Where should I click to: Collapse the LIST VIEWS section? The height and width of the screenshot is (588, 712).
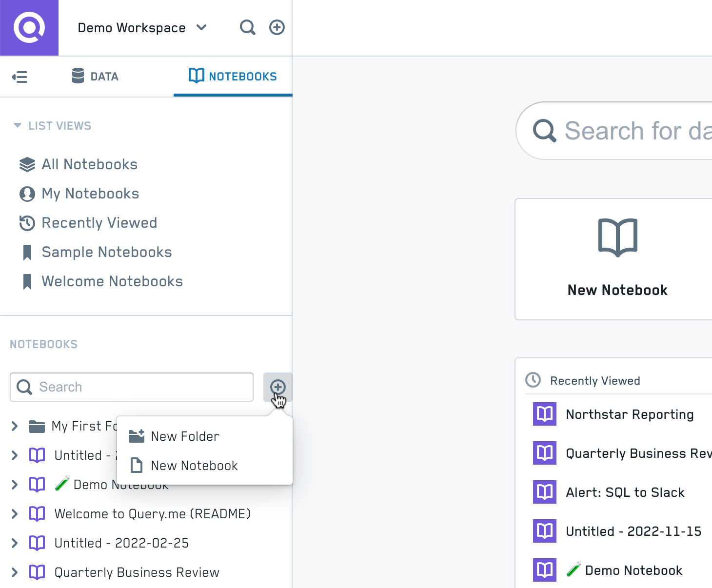coord(18,126)
